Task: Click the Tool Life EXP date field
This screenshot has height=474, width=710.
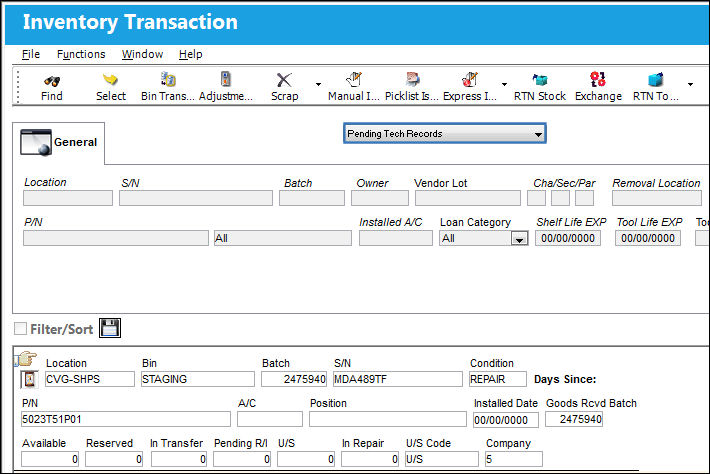Action: point(648,238)
